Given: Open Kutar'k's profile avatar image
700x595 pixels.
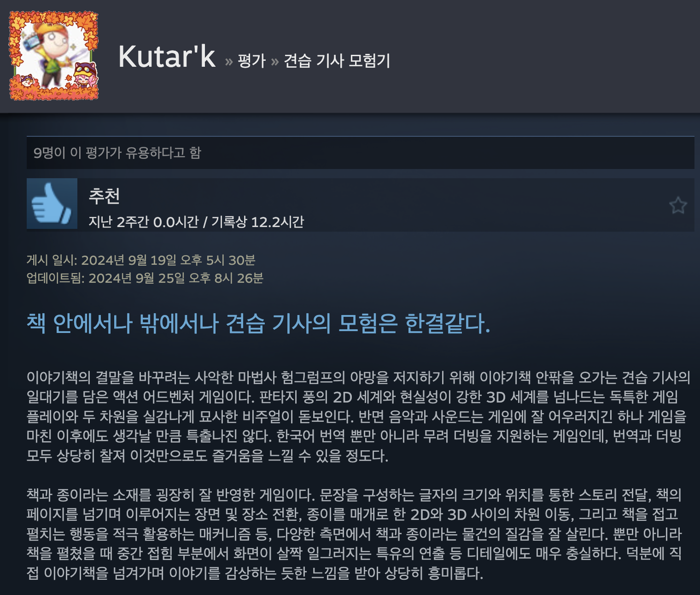Looking at the screenshot, I should (53, 56).
